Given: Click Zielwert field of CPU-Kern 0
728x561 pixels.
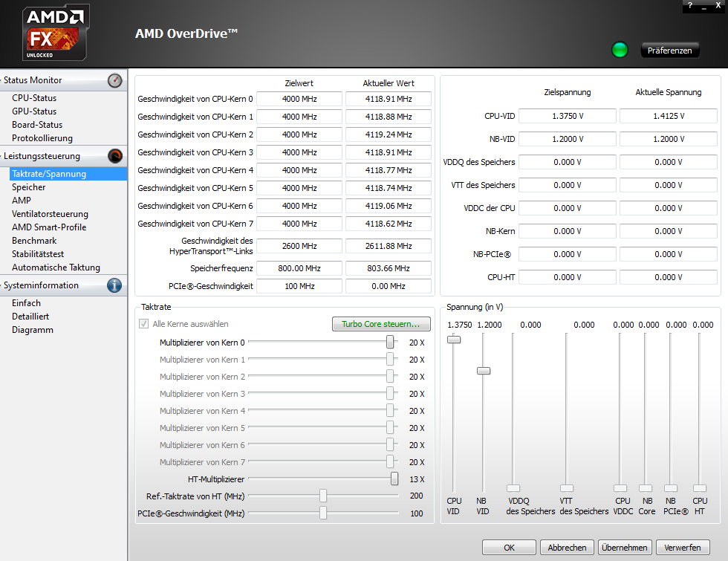Looking at the screenshot, I should (299, 99).
